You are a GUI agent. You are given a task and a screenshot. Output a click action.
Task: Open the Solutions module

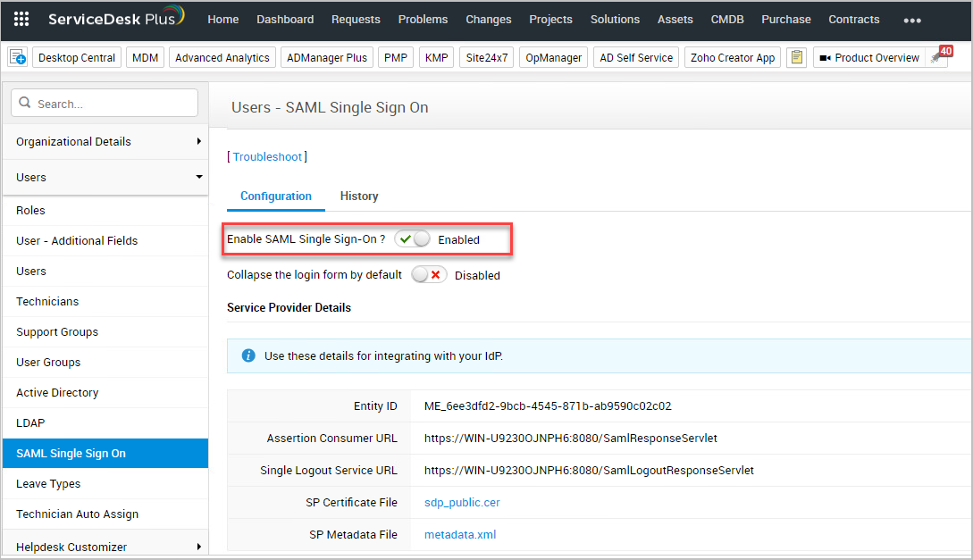coord(615,20)
